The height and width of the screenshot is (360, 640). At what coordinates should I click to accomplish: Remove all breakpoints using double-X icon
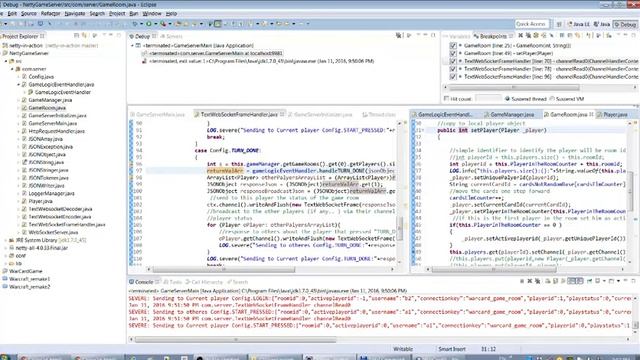(528, 36)
